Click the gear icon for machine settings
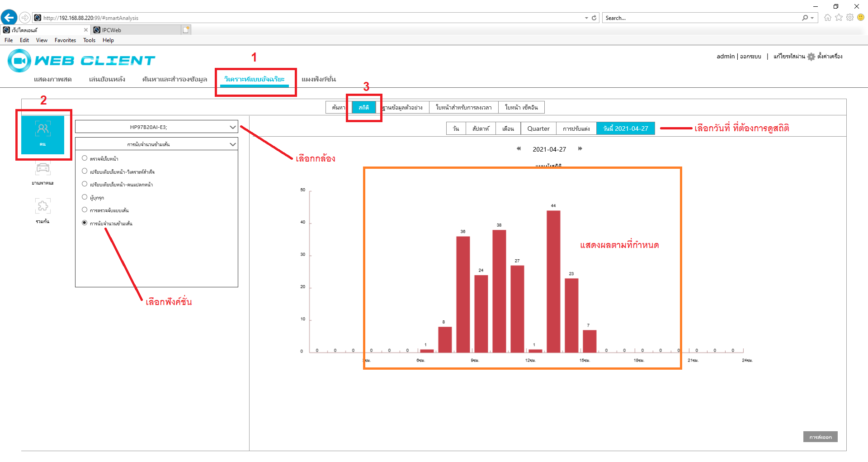The width and height of the screenshot is (868, 462). click(x=811, y=57)
